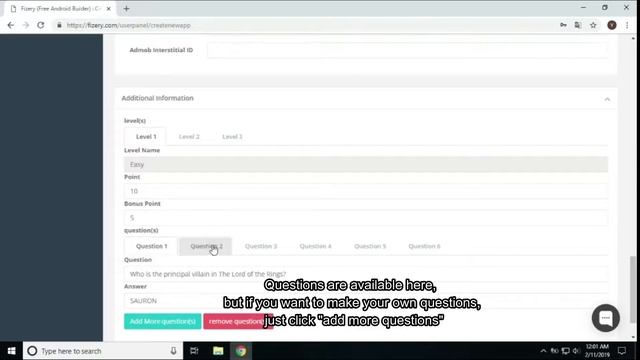
Task: Click the Question text input field
Action: click(366, 274)
